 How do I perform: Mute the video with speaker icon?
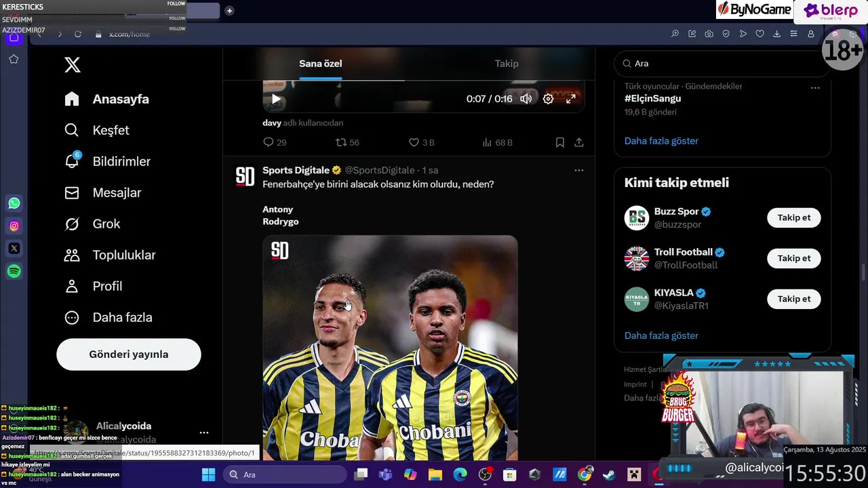[x=526, y=99]
